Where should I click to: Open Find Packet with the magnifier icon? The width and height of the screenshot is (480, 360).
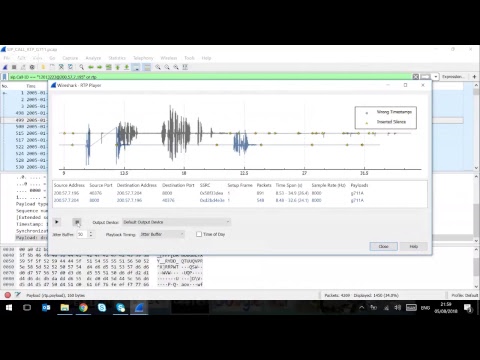click(x=81, y=67)
